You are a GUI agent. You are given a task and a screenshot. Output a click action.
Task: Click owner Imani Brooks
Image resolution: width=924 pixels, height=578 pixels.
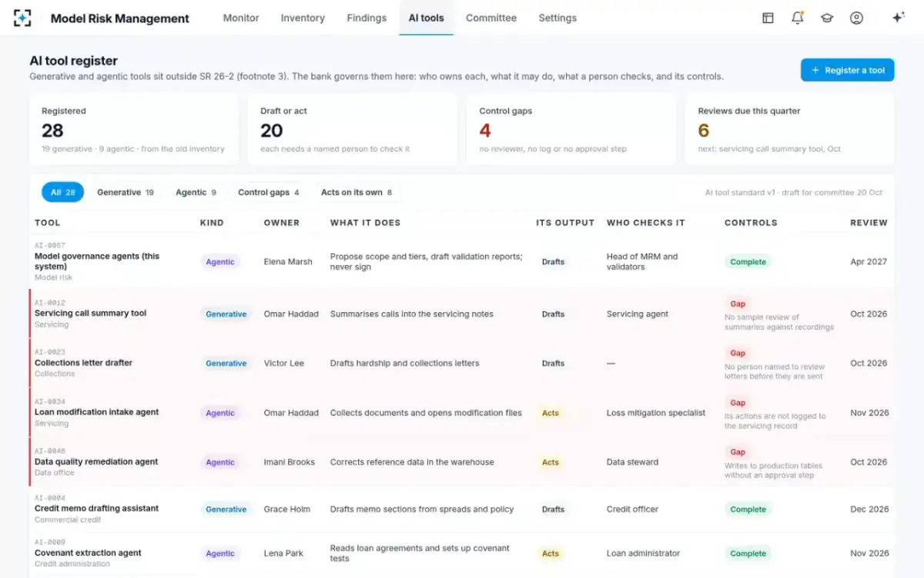[290, 462]
